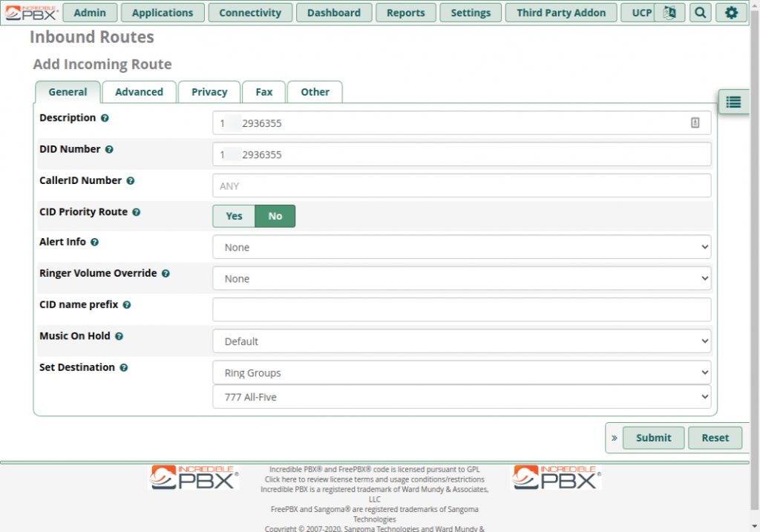
Task: Open the Ring Groups destination dropdown
Action: (x=462, y=372)
